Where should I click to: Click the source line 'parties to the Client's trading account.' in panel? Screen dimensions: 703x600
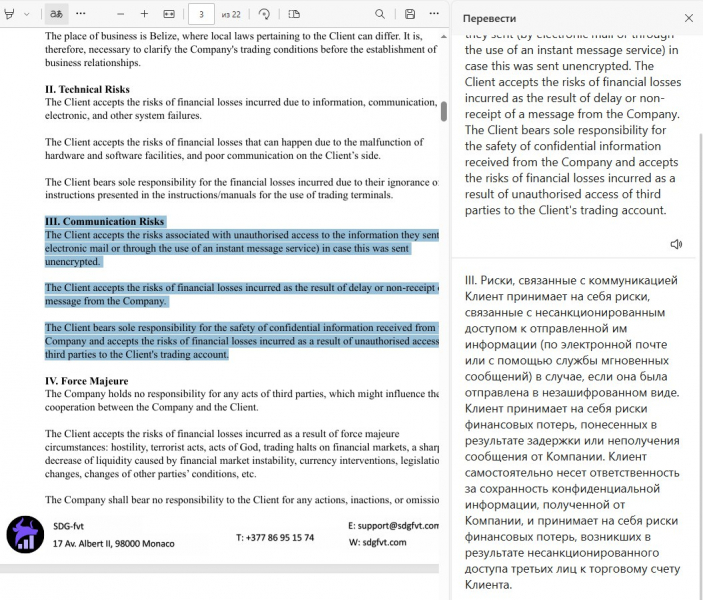[x=565, y=210]
